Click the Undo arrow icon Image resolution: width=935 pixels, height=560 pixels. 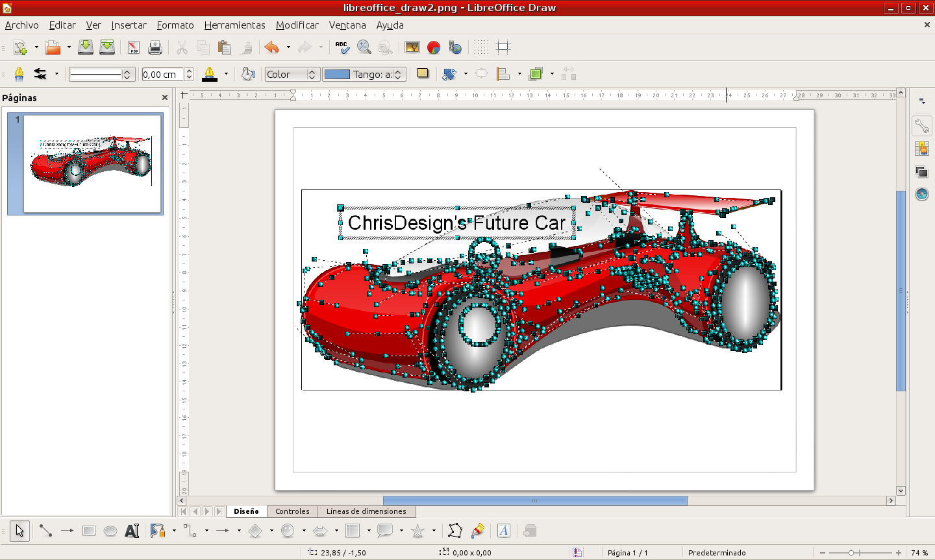click(271, 47)
